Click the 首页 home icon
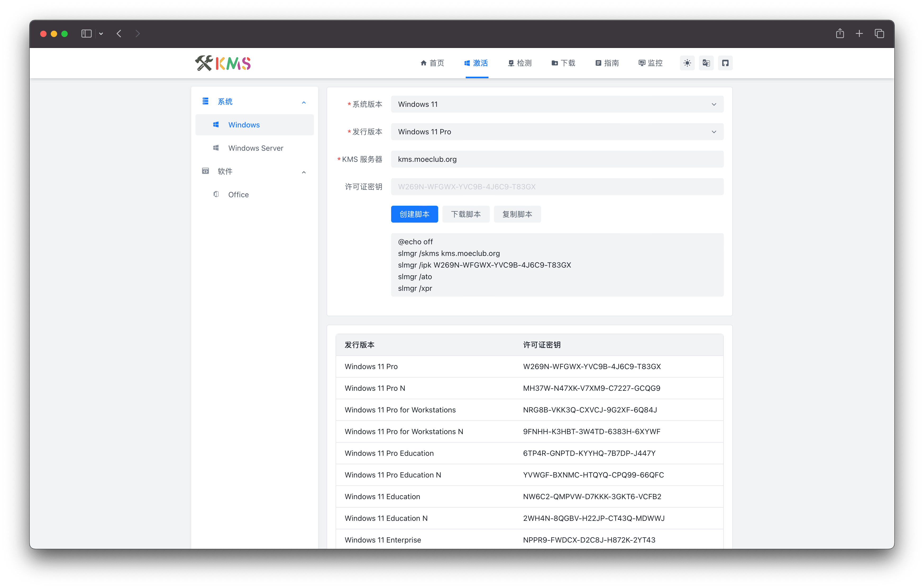924x588 pixels. (424, 63)
